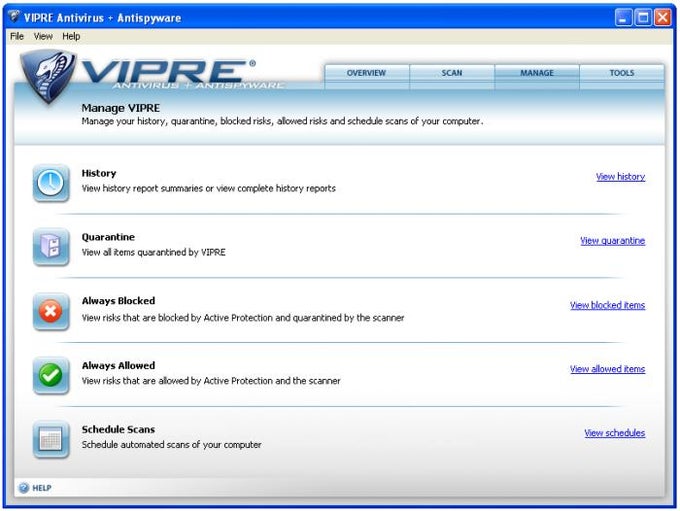The image size is (680, 511).
Task: Click the 'Manage your history, quarantine' subtitle text
Action: click(282, 121)
